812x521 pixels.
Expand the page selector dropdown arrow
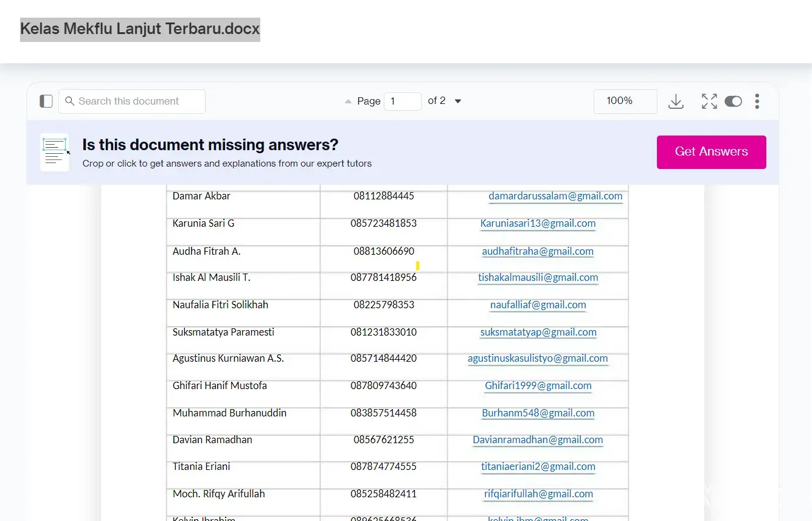tap(458, 102)
